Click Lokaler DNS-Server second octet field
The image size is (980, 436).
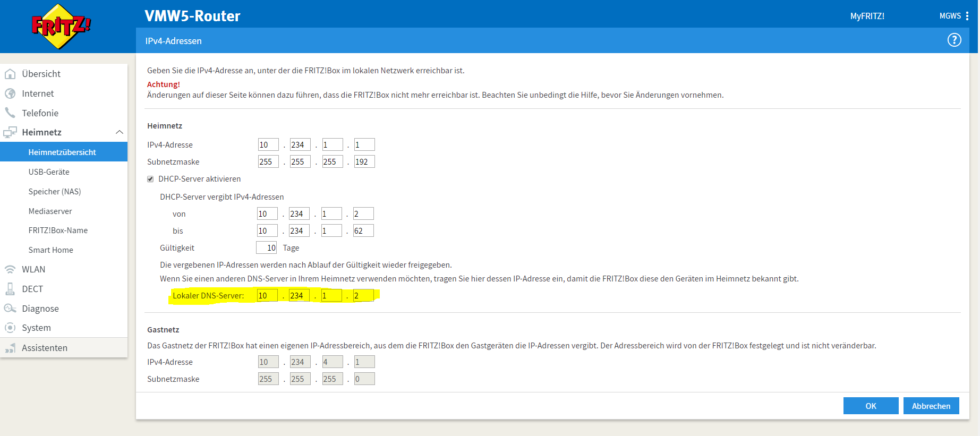point(299,295)
